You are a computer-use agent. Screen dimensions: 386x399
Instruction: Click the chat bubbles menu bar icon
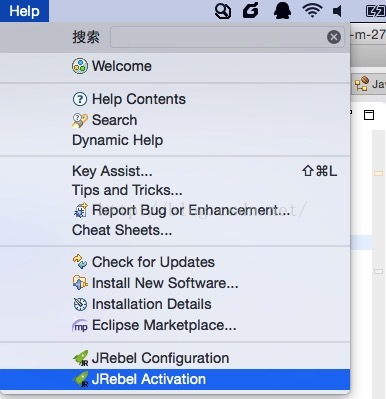[x=223, y=11]
